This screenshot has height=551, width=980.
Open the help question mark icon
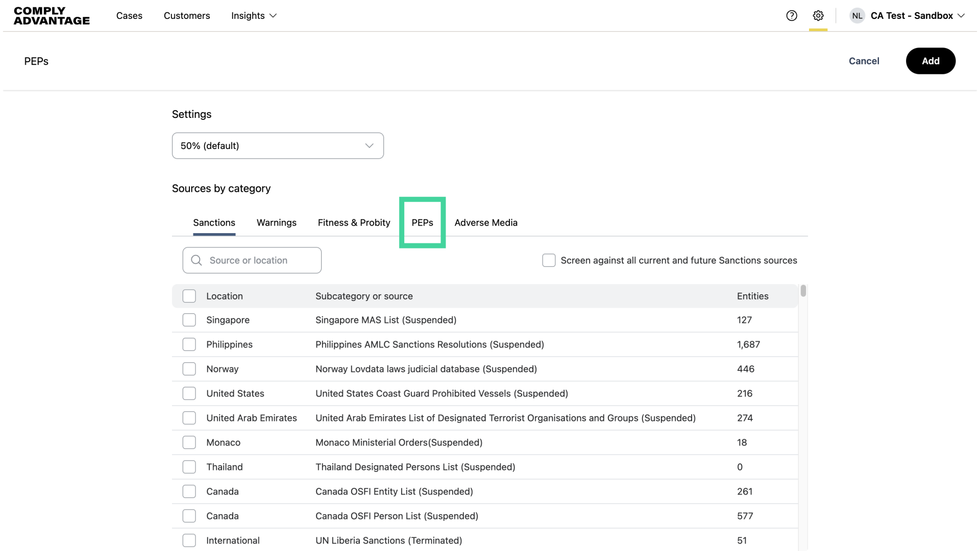pos(792,16)
